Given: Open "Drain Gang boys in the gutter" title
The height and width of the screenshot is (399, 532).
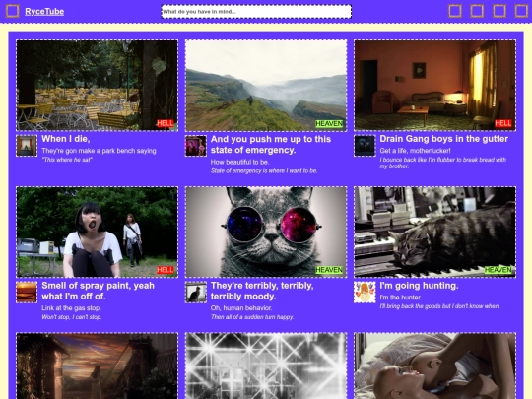Looking at the screenshot, I should 443,139.
